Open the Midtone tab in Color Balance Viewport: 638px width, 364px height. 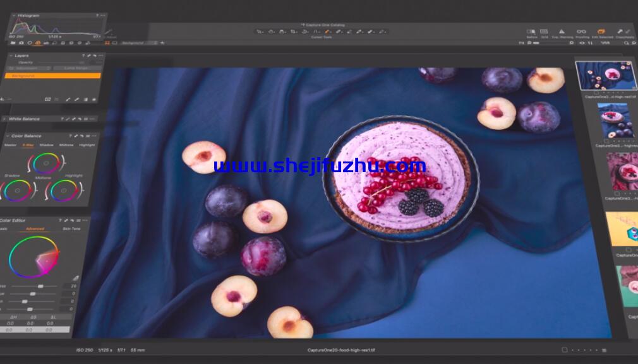coord(66,145)
